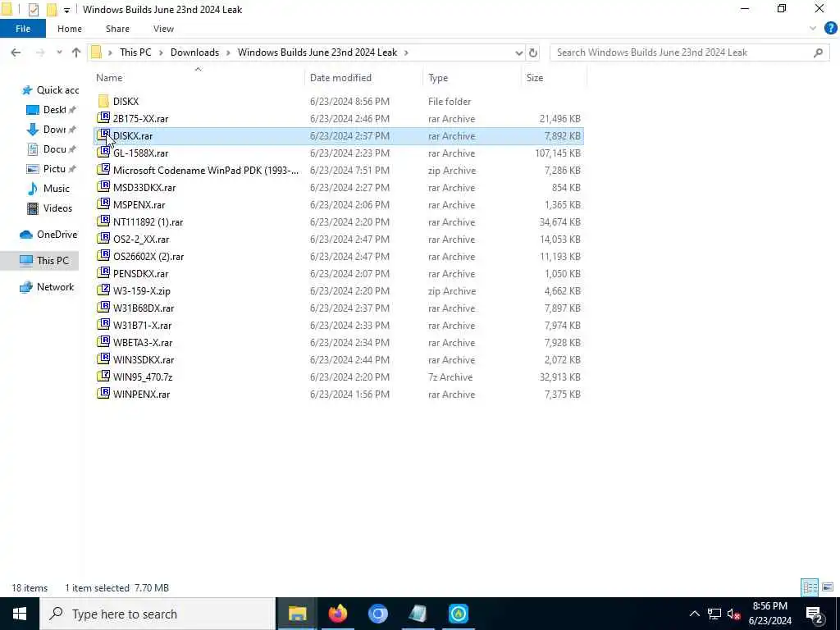The width and height of the screenshot is (840, 630).
Task: Click the MSD33DKX.rar file icon
Action: click(103, 187)
